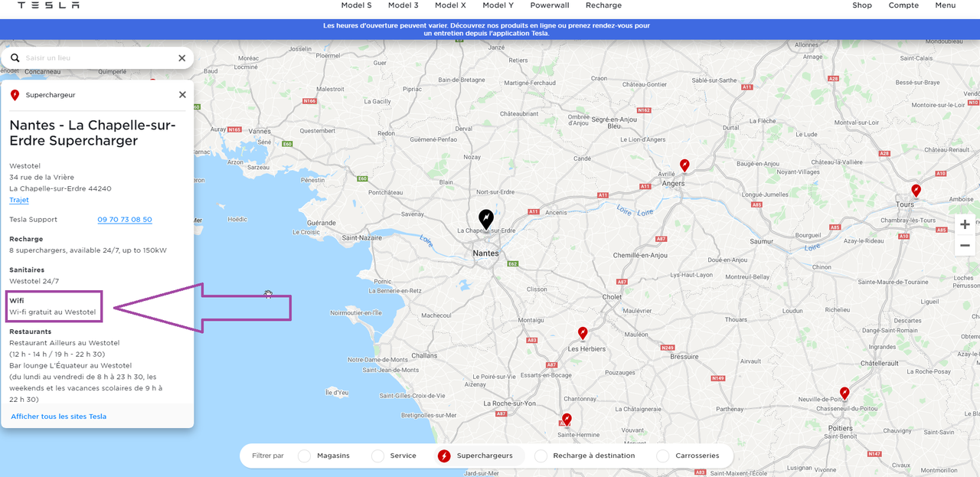The height and width of the screenshot is (477, 980).
Task: Zoom in the map with plus button
Action: click(x=965, y=224)
